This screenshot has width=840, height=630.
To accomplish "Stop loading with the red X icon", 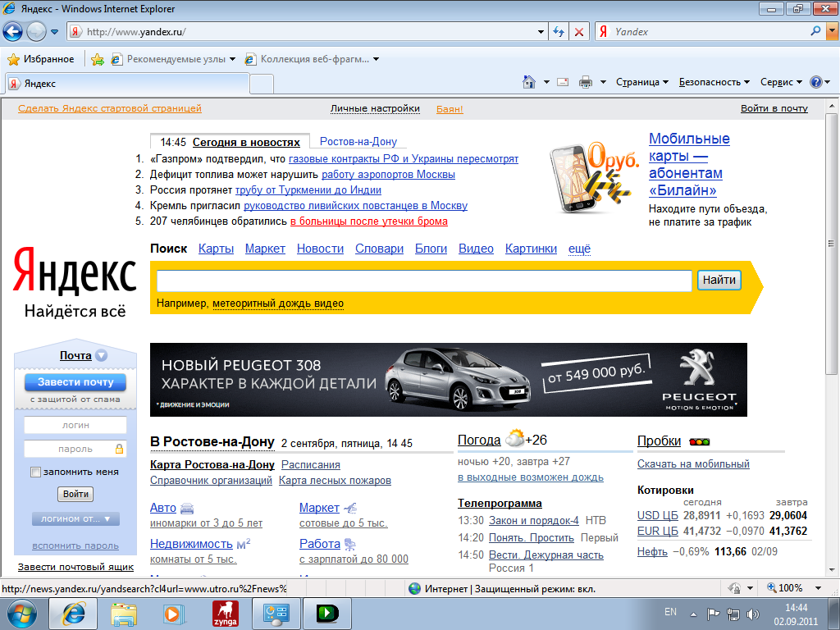I will coord(579,32).
